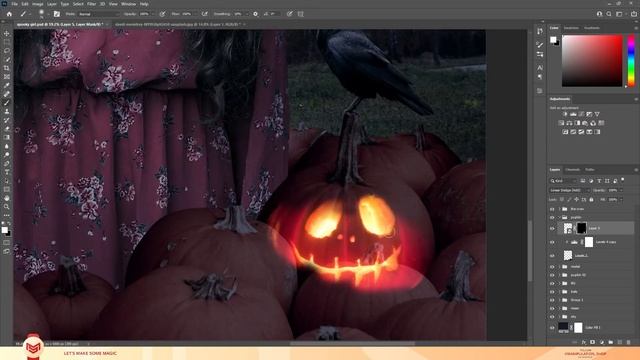This screenshot has height=360, width=640.
Task: Open the layer filter Kind dropdown
Action: (x=563, y=181)
